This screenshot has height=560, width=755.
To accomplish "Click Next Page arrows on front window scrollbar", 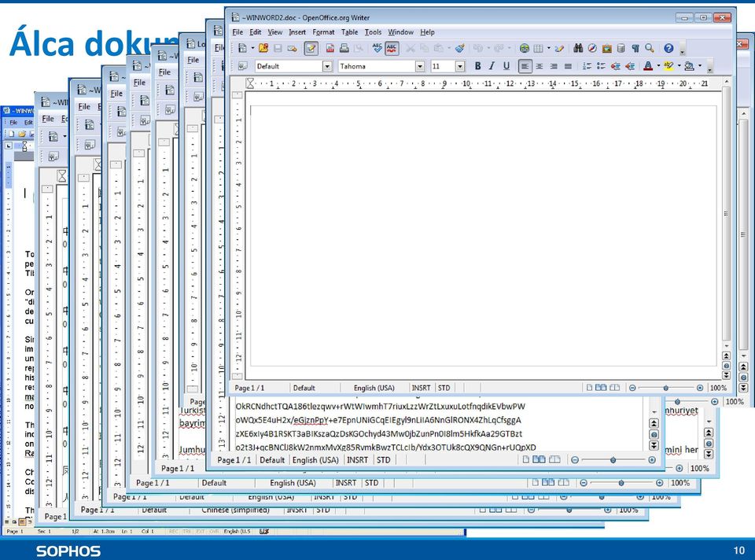I will (726, 375).
